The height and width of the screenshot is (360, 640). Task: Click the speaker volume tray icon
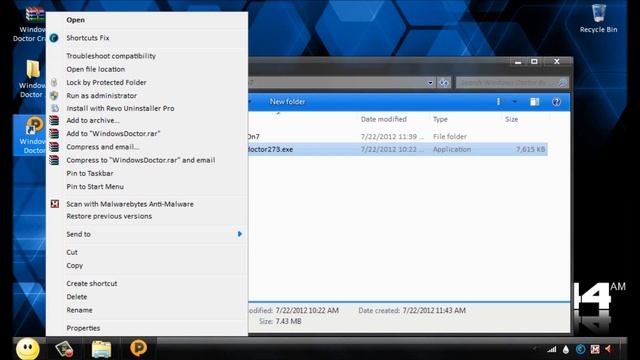[x=609, y=349]
